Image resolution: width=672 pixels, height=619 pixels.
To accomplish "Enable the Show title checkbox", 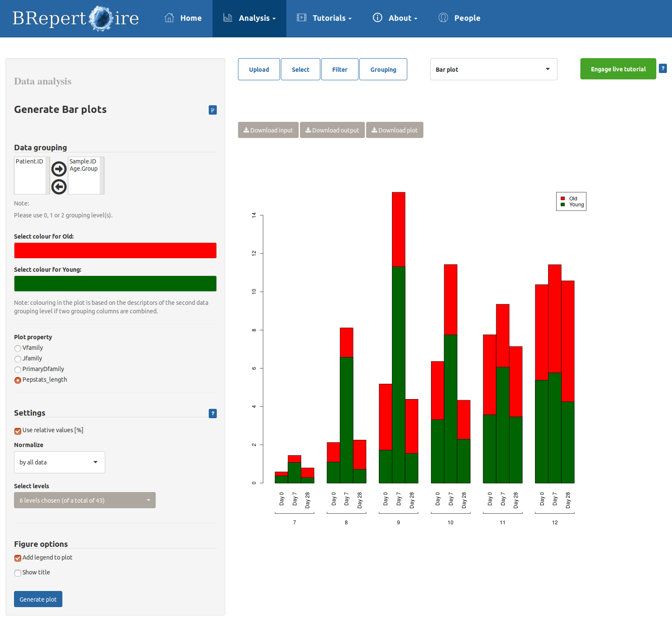I will pyautogui.click(x=18, y=573).
